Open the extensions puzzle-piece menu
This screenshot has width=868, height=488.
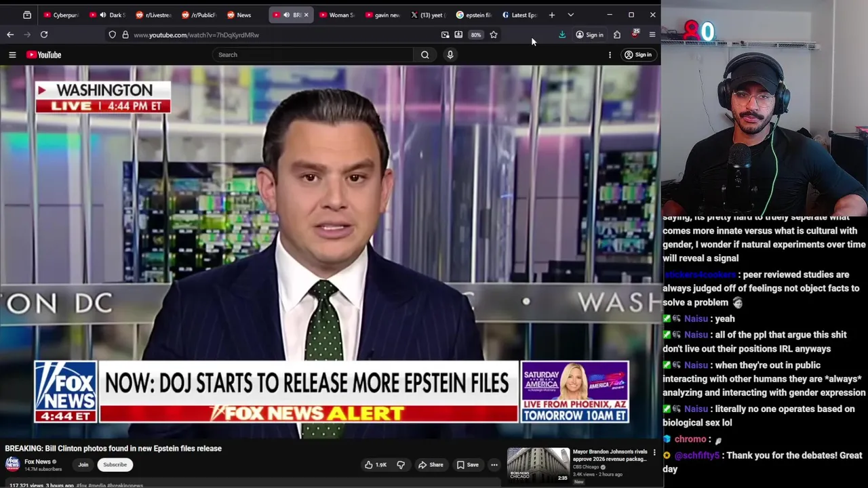point(617,35)
